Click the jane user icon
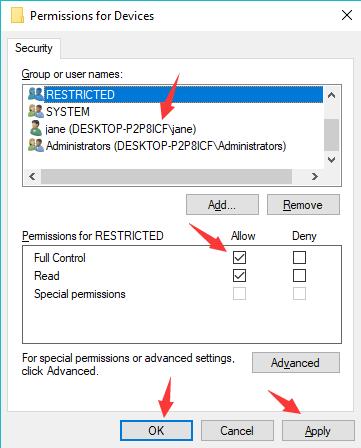The width and height of the screenshot is (361, 448). tap(36, 128)
